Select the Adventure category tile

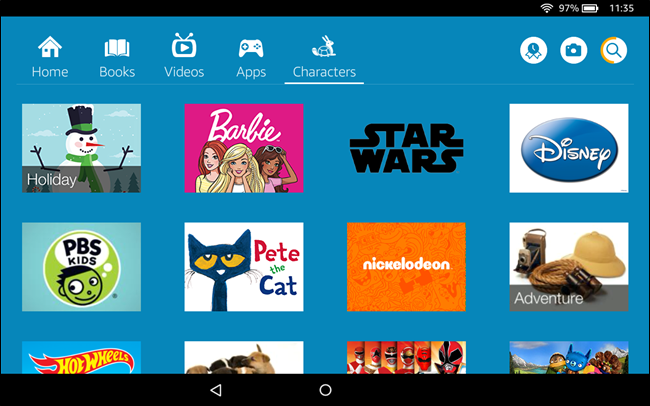pyautogui.click(x=569, y=267)
